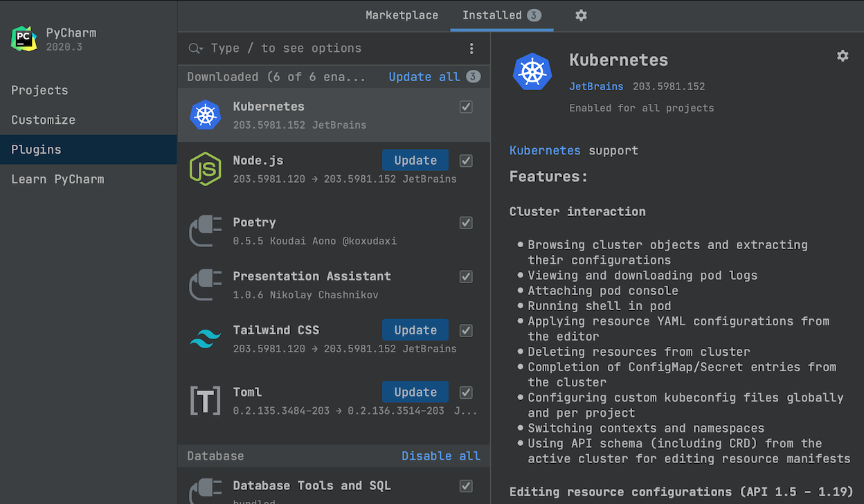Open the Customize section
Viewport: 864px width, 504px height.
[x=89, y=120]
